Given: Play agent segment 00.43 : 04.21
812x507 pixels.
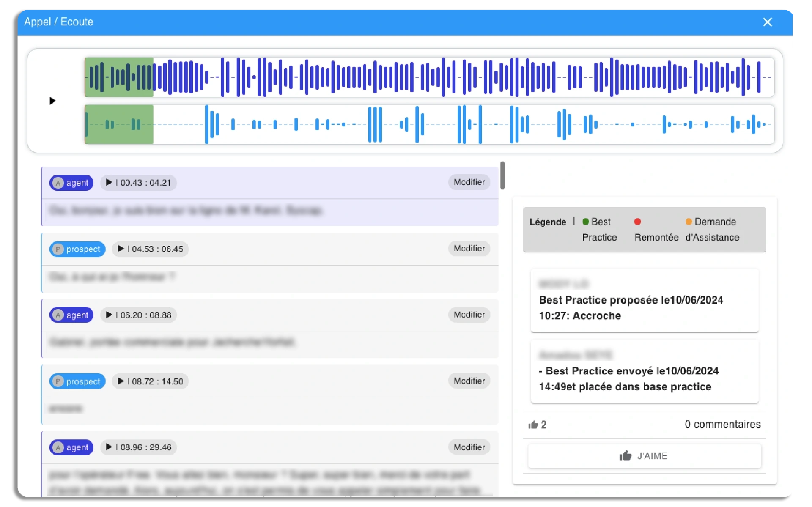Looking at the screenshot, I should coord(109,182).
